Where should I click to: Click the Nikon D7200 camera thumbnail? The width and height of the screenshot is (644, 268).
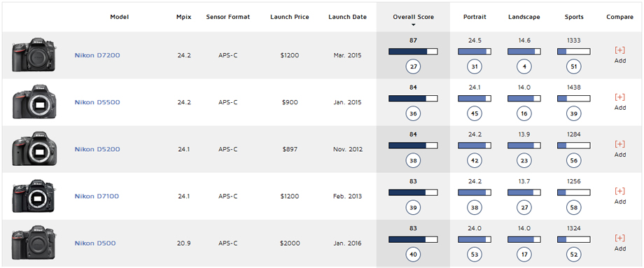[34, 55]
